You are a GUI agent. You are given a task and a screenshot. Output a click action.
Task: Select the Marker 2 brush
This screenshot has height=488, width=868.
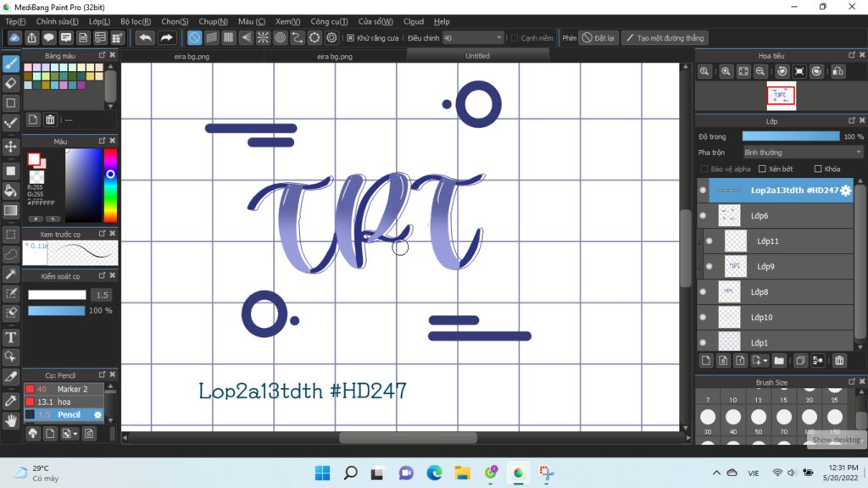(x=64, y=389)
